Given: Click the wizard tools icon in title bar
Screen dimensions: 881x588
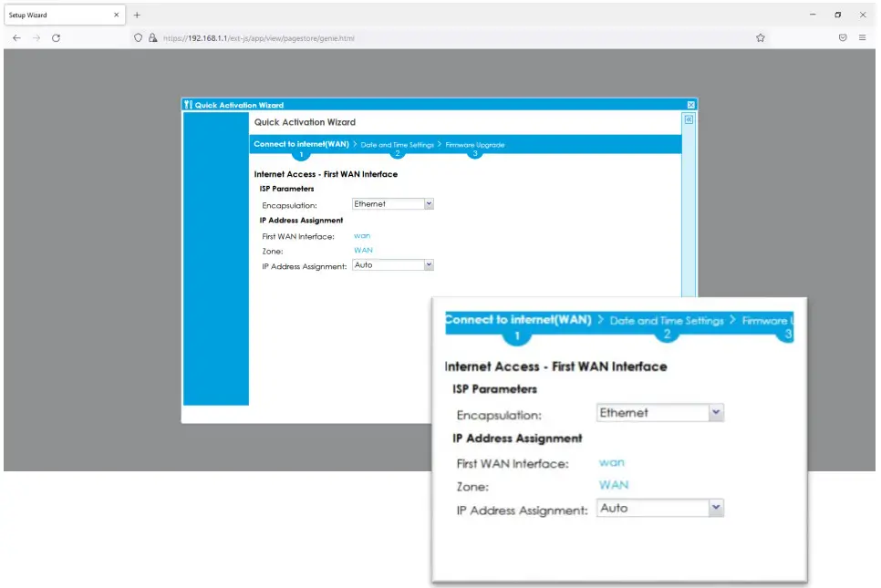Looking at the screenshot, I should point(188,105).
